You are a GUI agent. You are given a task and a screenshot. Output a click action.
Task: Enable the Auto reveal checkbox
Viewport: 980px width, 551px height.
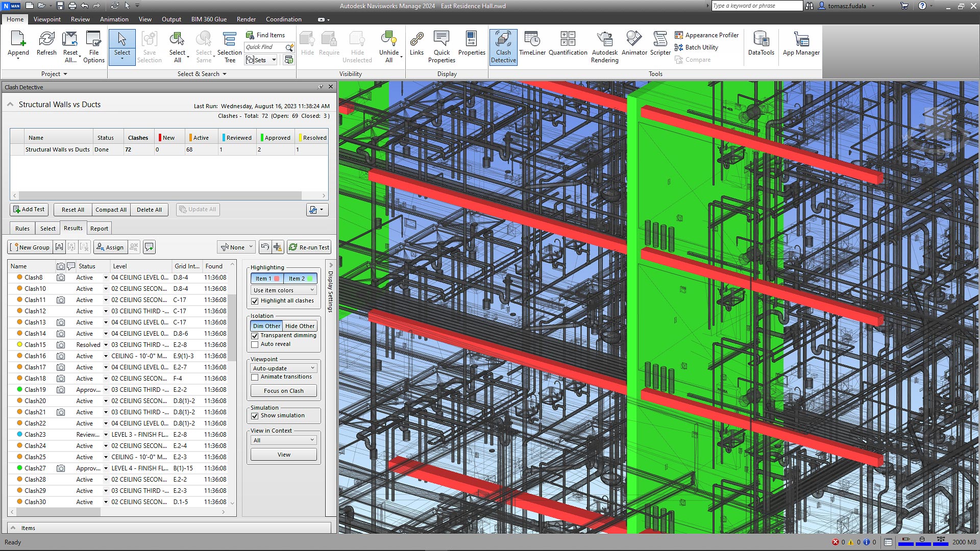point(255,344)
